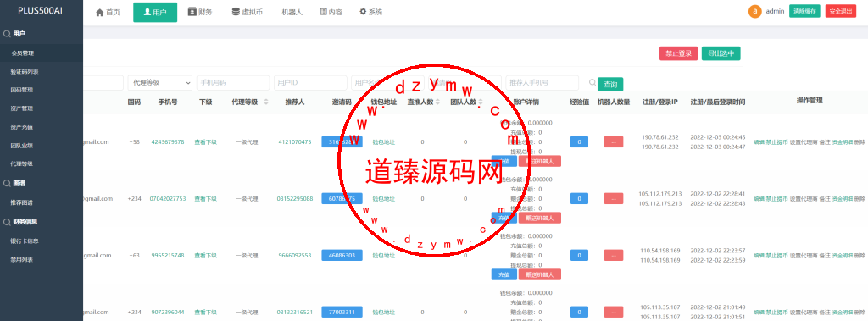Click 查看下级 for phone 4243679378

click(205, 142)
